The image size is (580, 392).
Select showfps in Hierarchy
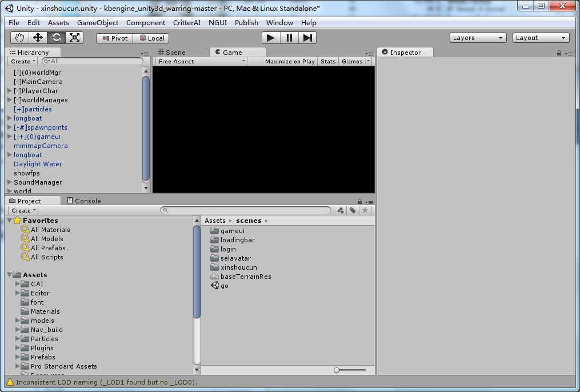click(27, 173)
